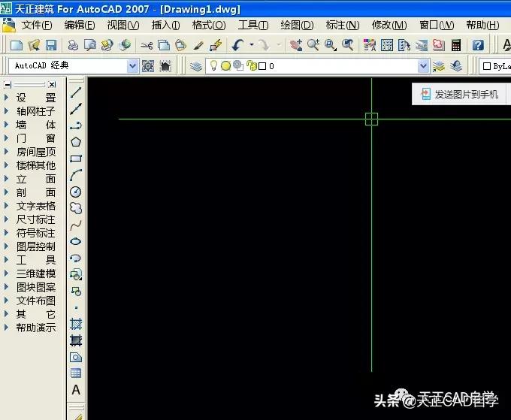Screen dimensions: 511x420
Task: Open the 绘图(D) menu
Action: tap(297, 25)
